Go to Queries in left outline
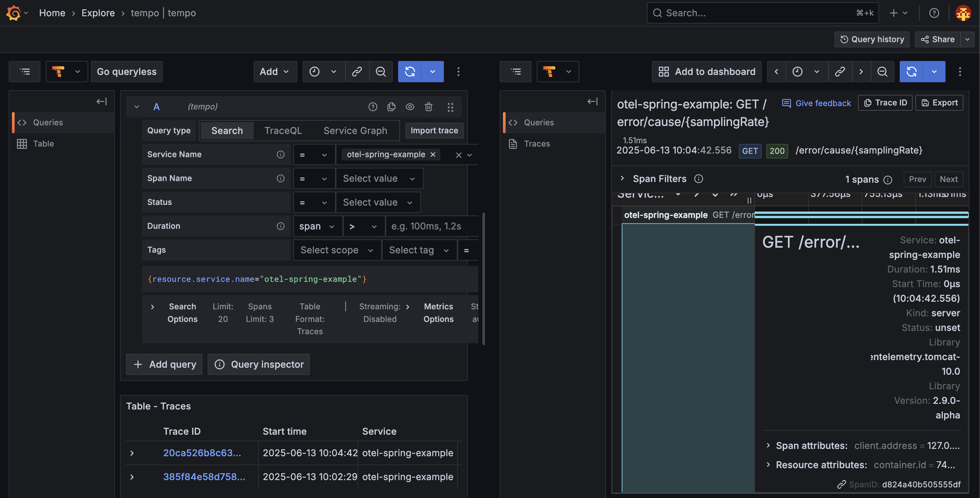This screenshot has height=498, width=980. (x=63, y=122)
